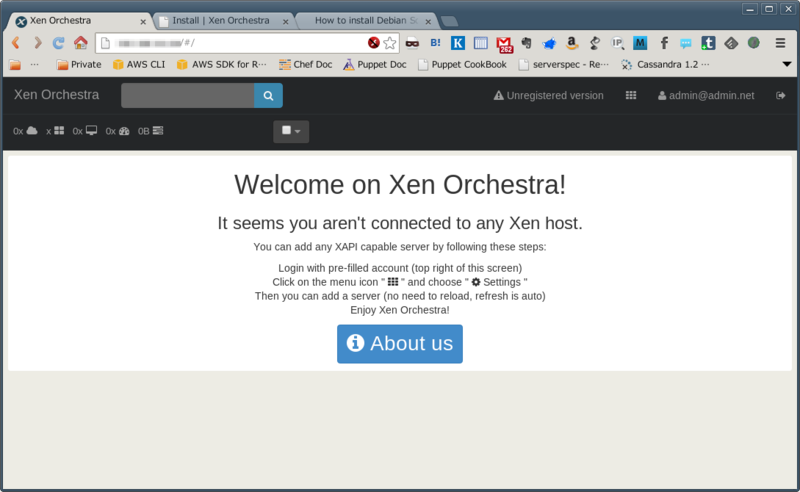Click the blue search magnifier button
800x492 pixels.
268,95
